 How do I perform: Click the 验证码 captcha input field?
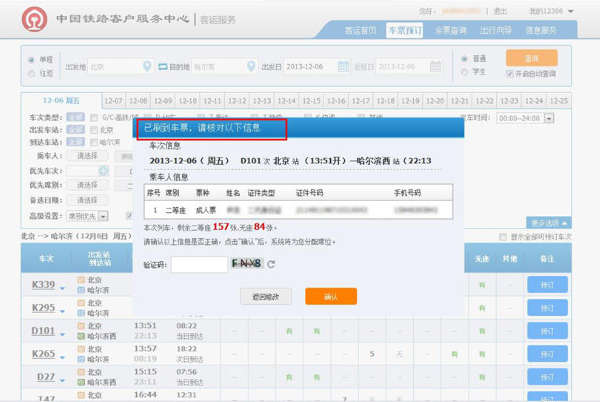[198, 265]
